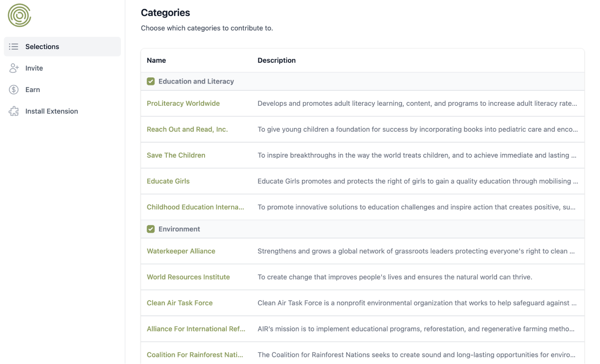This screenshot has height=364, width=600.
Task: Open Alliance For International Reforestation link
Action: (x=196, y=329)
